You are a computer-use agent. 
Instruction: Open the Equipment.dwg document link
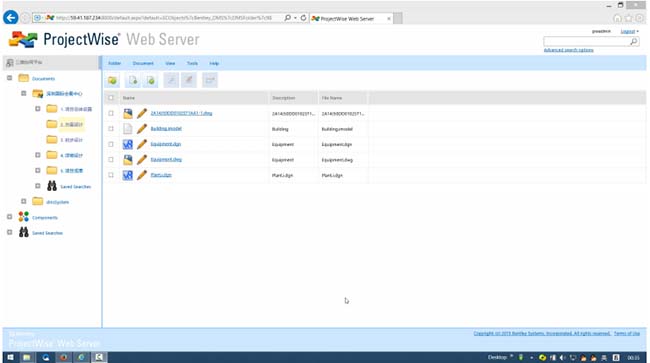click(166, 159)
